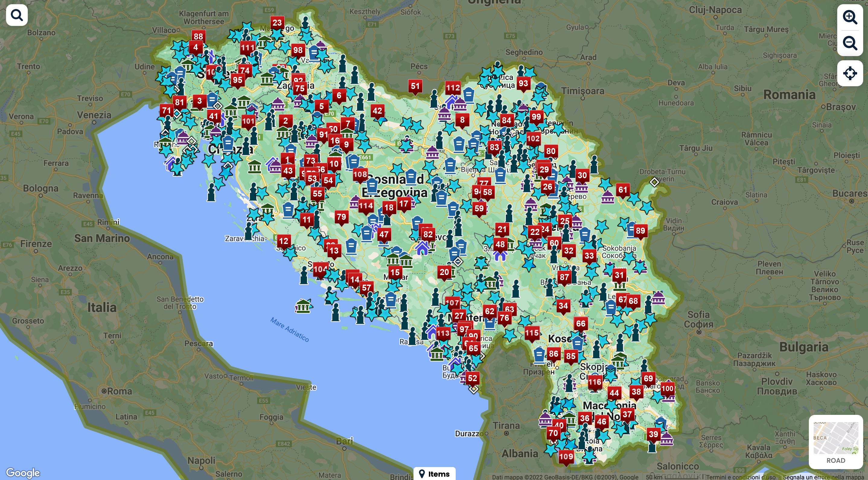Select red cluster marker 109
Screen dimensions: 868x480
pos(566,457)
